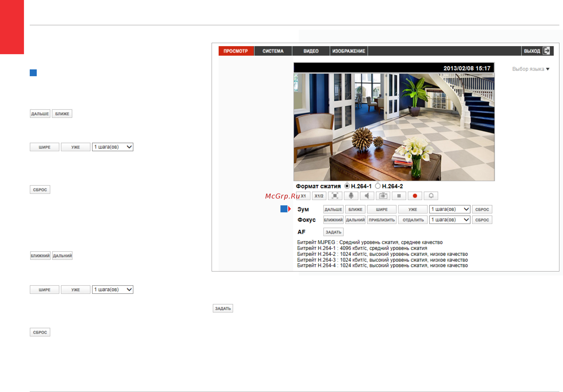Mute the speaker audio icon

(x=367, y=196)
